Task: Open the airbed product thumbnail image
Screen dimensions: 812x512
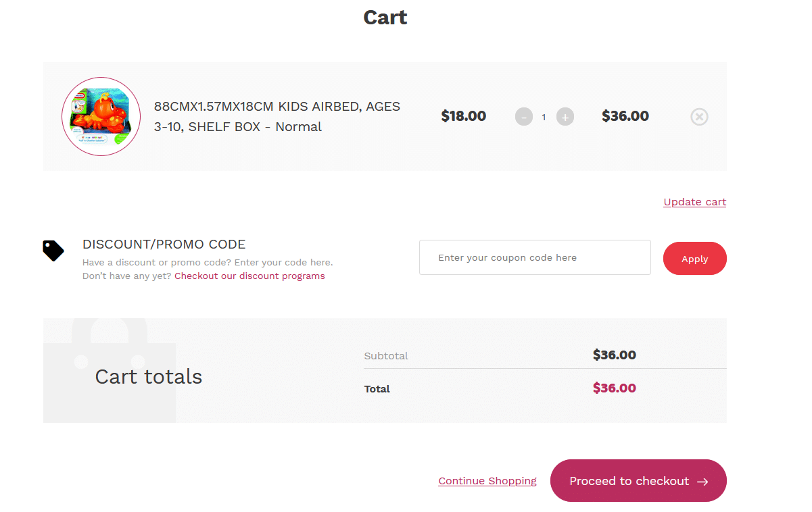Action: point(101,117)
